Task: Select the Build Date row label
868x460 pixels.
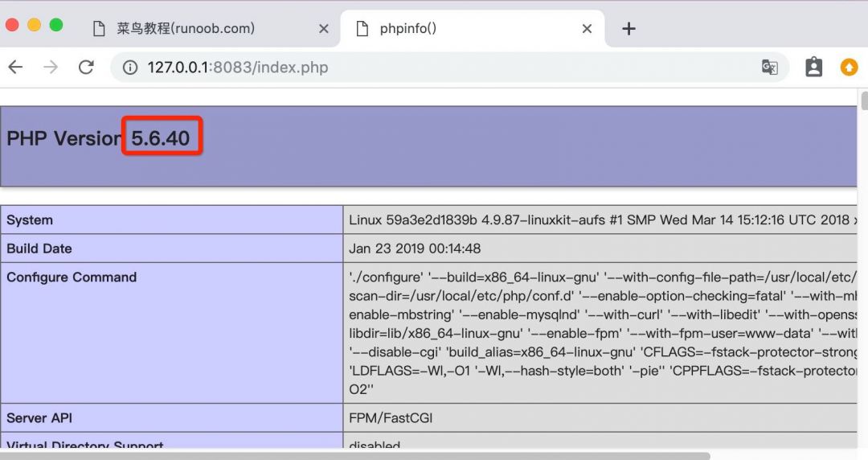Action: pyautogui.click(x=39, y=248)
